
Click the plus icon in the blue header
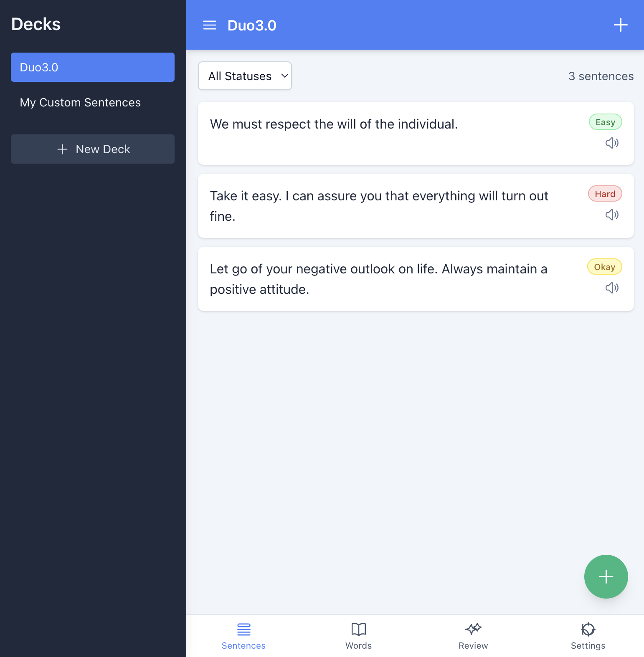[x=620, y=25]
